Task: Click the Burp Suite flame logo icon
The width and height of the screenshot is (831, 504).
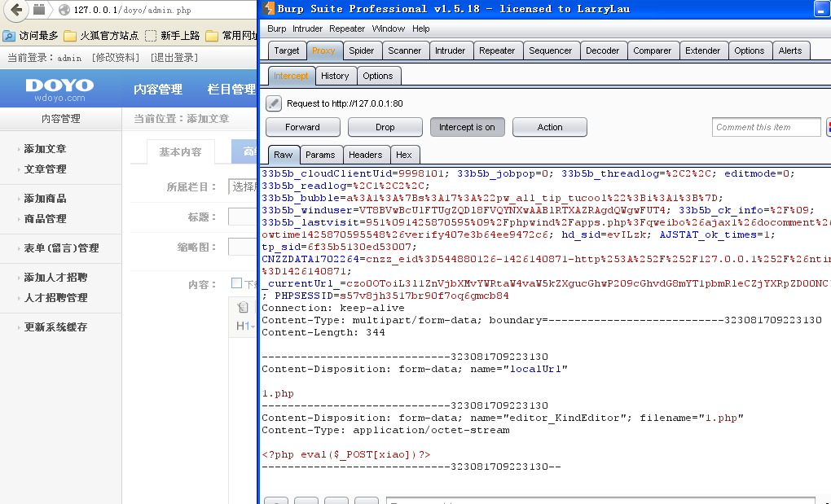Action: tap(269, 8)
